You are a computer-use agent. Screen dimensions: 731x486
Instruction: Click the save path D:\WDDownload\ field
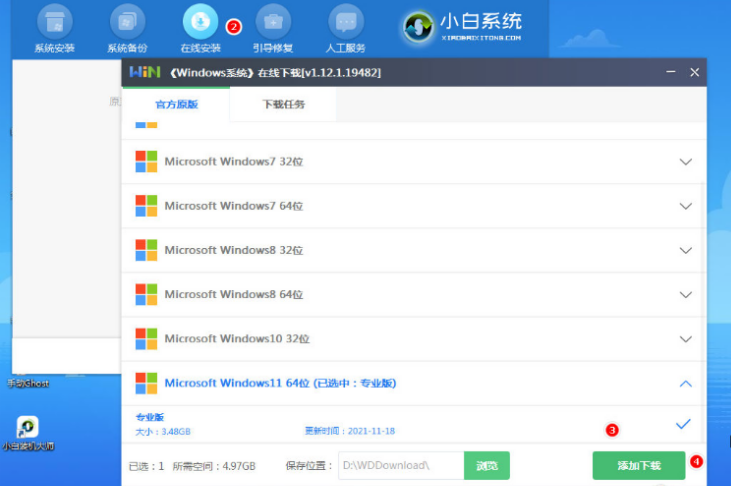tap(401, 465)
